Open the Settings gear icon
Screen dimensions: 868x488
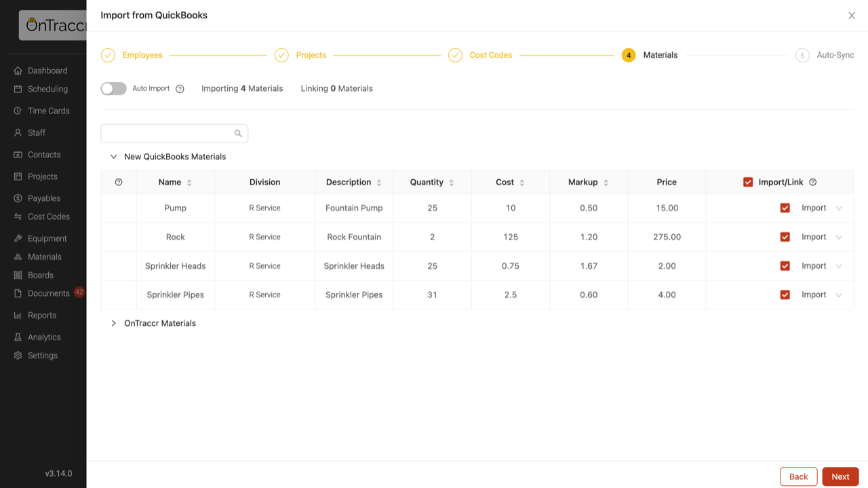click(x=18, y=355)
